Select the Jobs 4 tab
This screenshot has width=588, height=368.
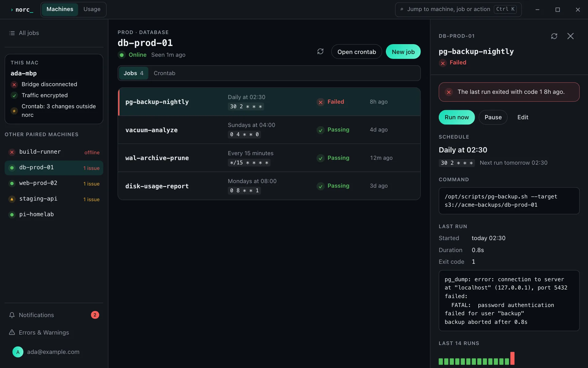coord(134,73)
